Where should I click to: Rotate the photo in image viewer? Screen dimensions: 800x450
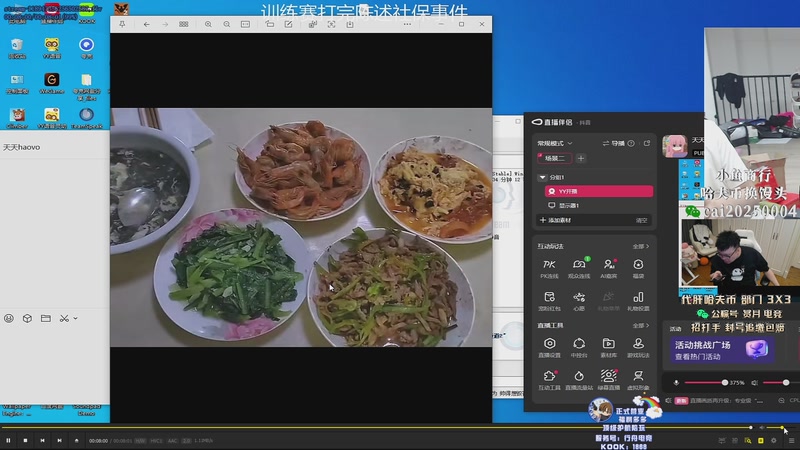point(270,24)
